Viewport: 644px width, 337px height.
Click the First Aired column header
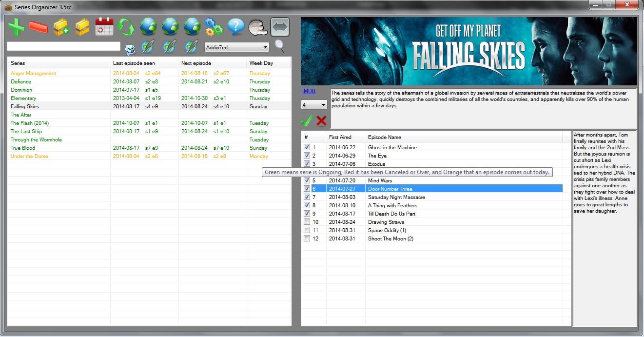click(345, 137)
